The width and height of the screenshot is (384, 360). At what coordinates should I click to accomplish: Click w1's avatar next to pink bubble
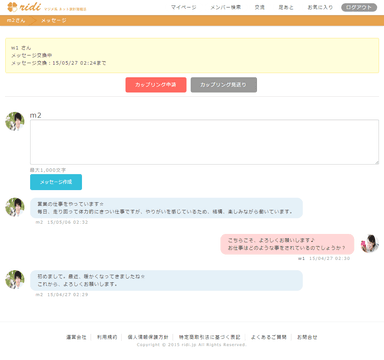369,244
